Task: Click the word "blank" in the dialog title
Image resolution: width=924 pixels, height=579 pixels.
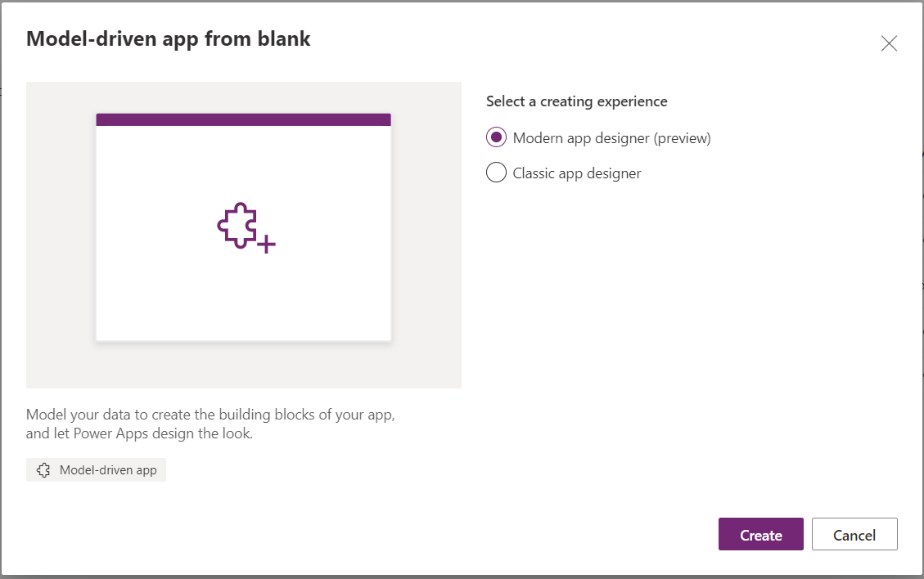Action: pyautogui.click(x=286, y=38)
